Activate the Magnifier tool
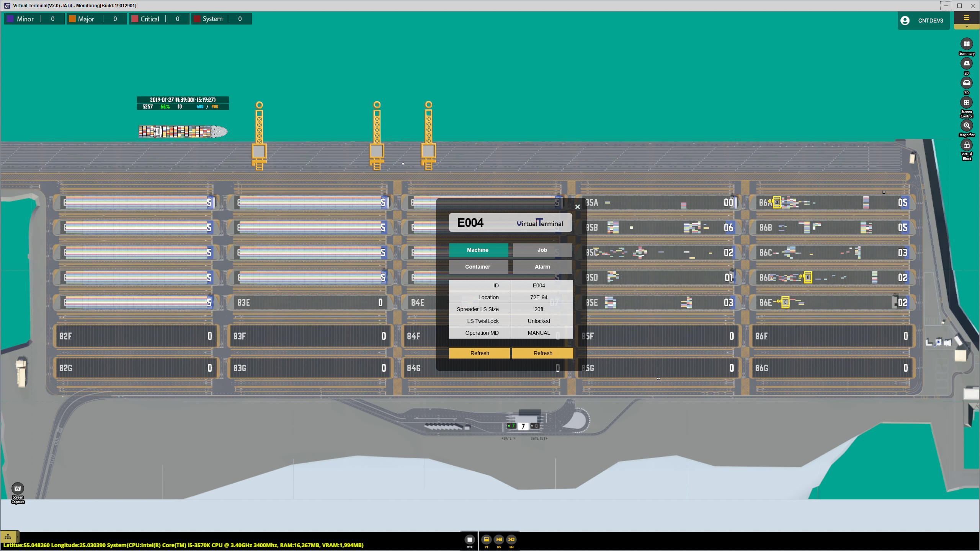This screenshot has width=980, height=551. coord(966,126)
